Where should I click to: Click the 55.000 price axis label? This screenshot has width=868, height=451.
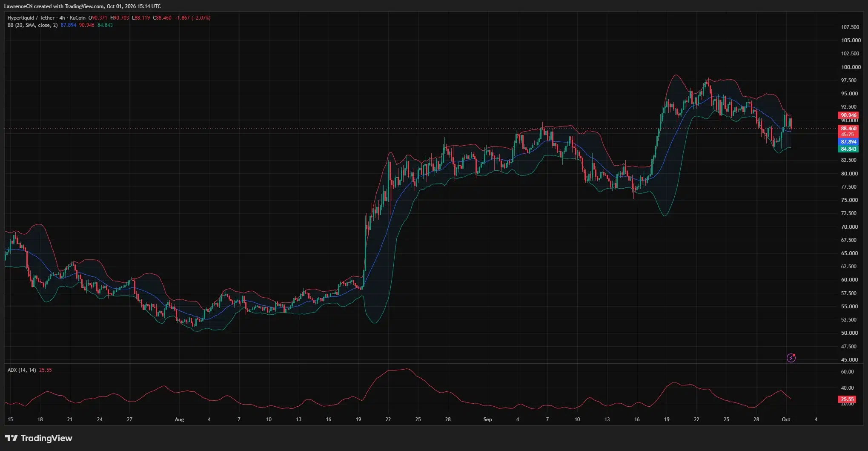(849, 307)
